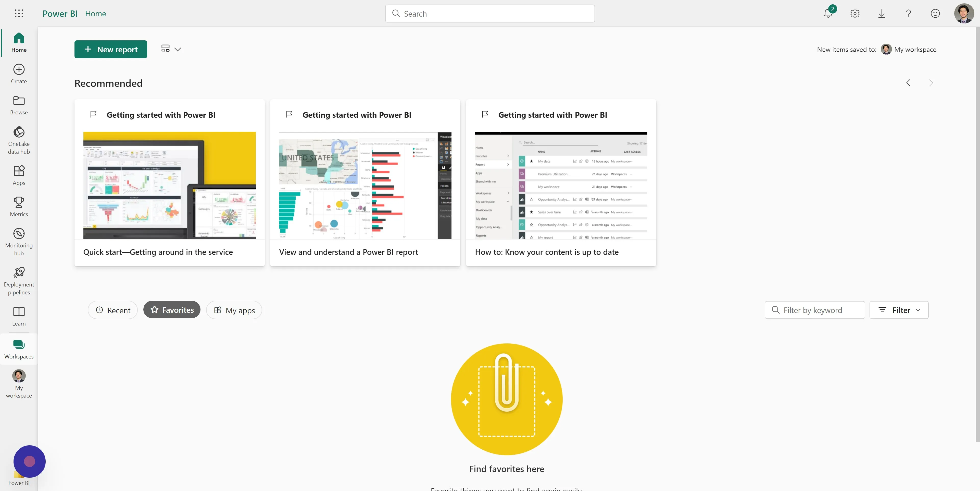The width and height of the screenshot is (980, 491).
Task: Click flag icon on View and understand card
Action: (289, 114)
